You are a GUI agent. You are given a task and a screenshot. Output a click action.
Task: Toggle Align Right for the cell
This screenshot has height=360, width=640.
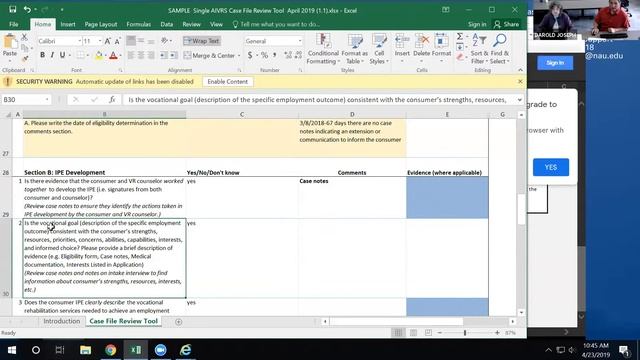[x=151, y=55]
